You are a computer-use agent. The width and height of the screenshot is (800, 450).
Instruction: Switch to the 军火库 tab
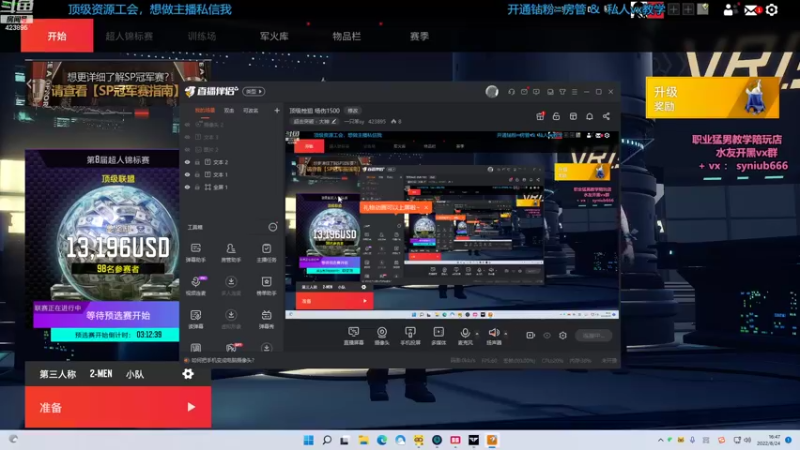tap(274, 36)
